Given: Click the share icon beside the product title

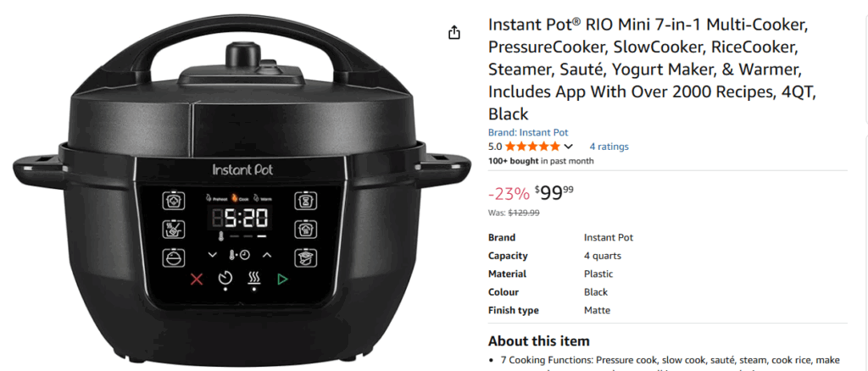Looking at the screenshot, I should [x=454, y=33].
